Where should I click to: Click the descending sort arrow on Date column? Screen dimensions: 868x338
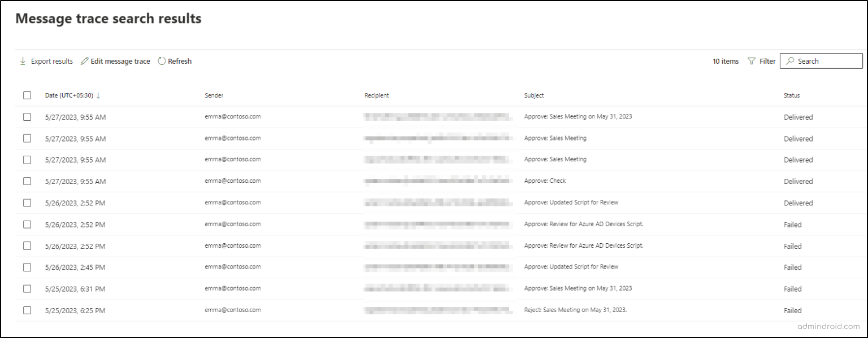(x=98, y=95)
